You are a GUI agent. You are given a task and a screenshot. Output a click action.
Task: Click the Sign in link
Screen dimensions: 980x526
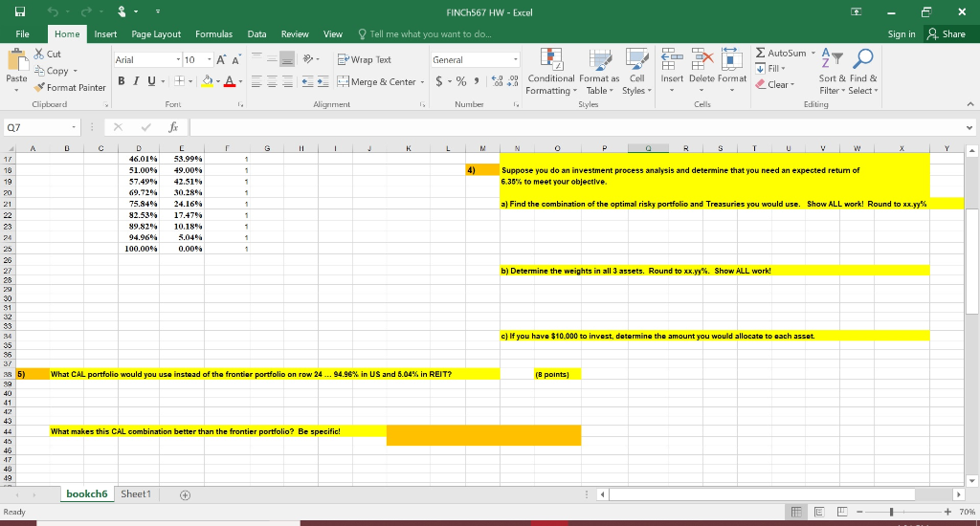click(902, 33)
